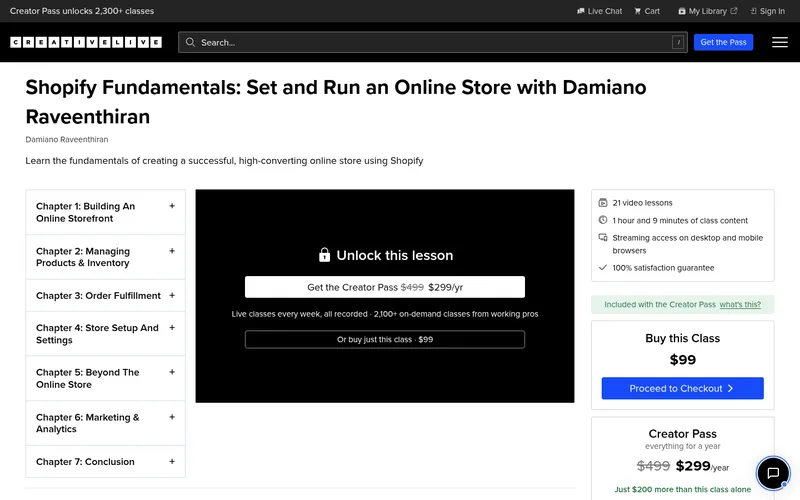Click the Creator Pass card heading

683,434
